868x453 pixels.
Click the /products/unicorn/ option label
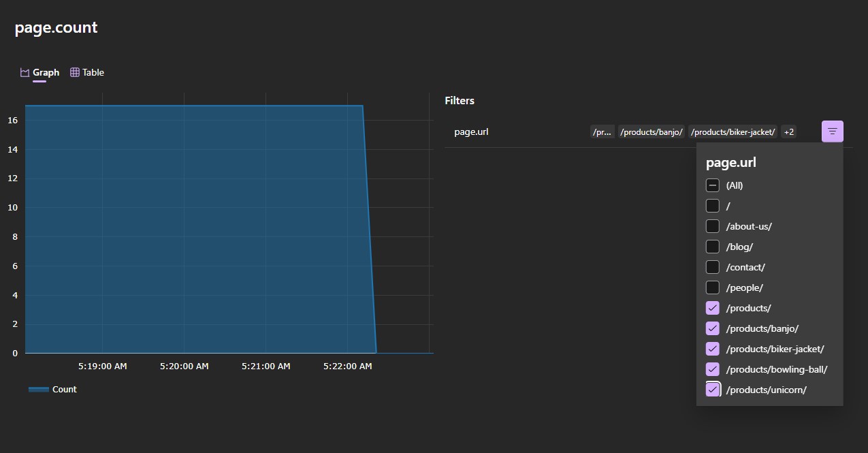[766, 390]
